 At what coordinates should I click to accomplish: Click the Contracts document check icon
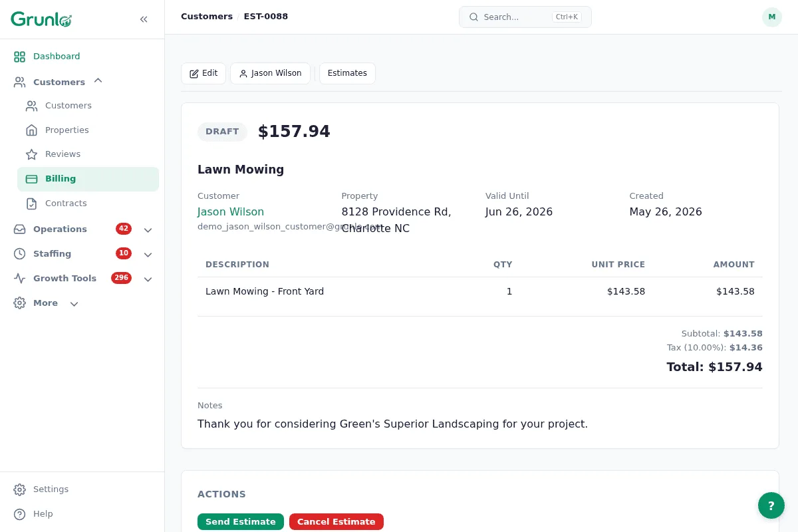click(31, 203)
